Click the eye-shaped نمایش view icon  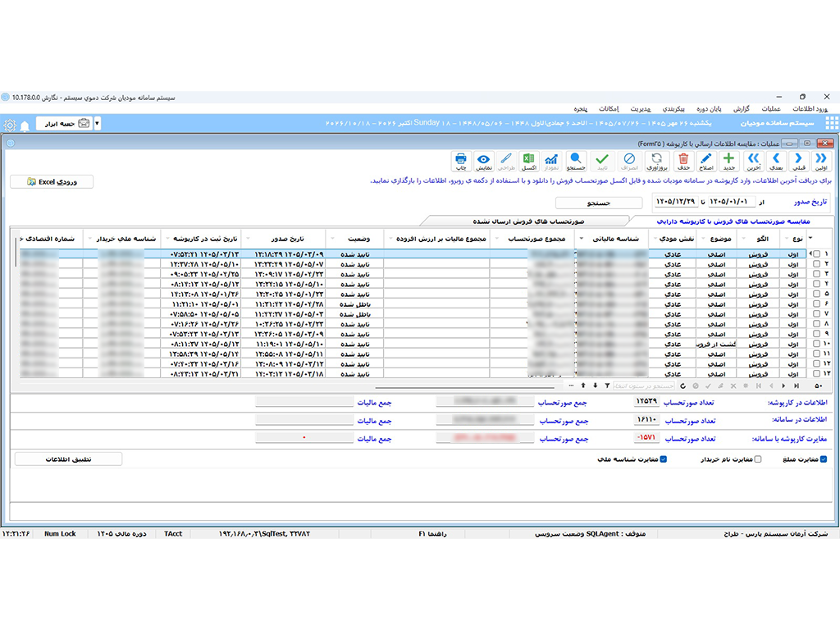[483, 161]
